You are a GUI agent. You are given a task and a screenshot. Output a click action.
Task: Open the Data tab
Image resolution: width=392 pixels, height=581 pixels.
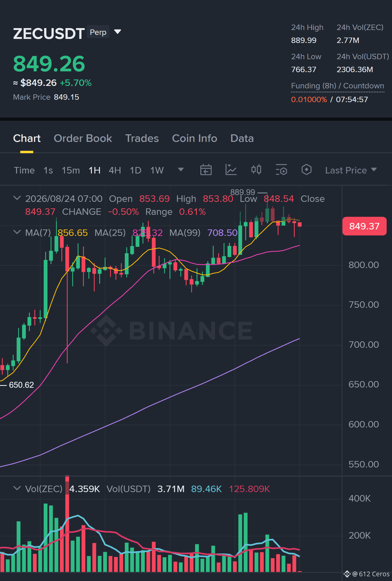(x=242, y=138)
